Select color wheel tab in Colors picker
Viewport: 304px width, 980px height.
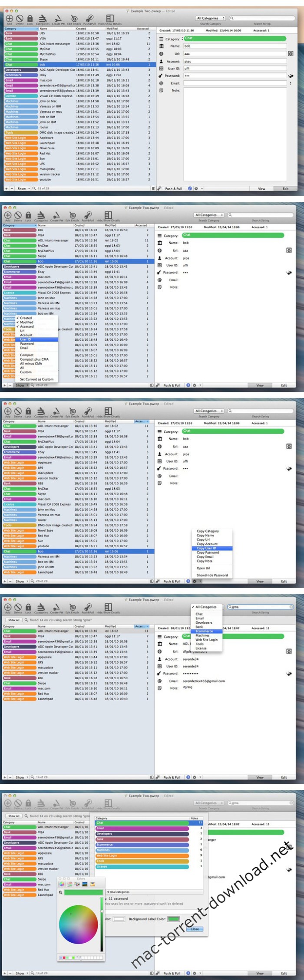(62, 884)
